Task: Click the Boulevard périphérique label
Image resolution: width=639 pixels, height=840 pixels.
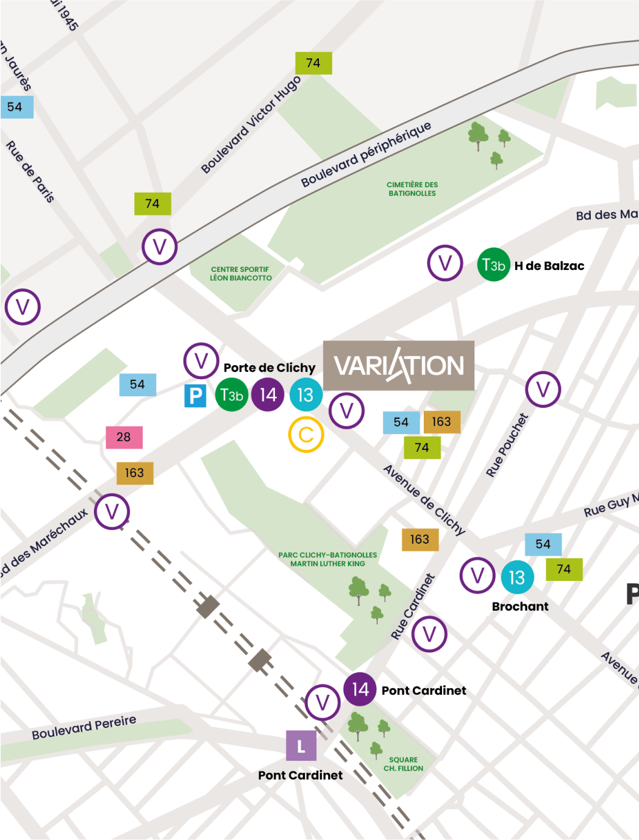Action: click(366, 154)
